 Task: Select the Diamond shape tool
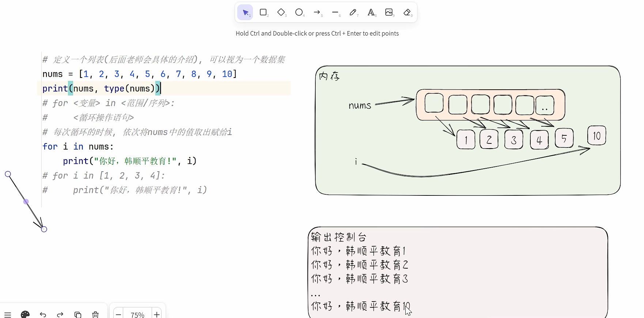click(281, 12)
